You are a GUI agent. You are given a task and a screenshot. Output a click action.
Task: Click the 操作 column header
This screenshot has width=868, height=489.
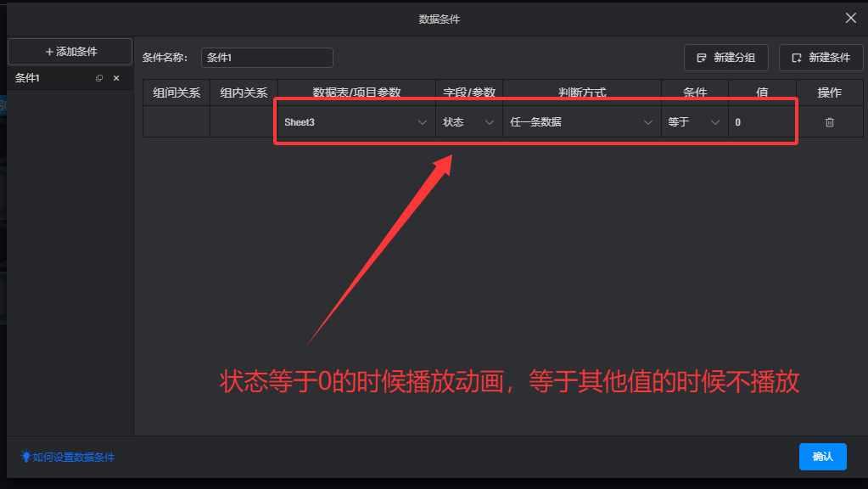(x=829, y=93)
